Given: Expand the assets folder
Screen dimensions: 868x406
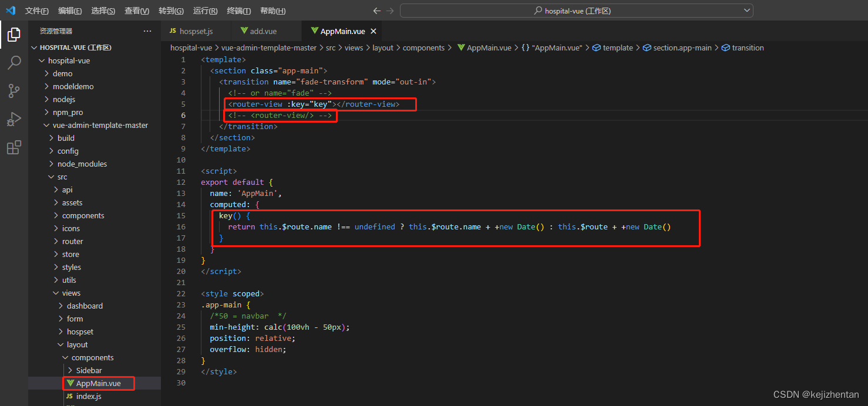Looking at the screenshot, I should [95, 202].
